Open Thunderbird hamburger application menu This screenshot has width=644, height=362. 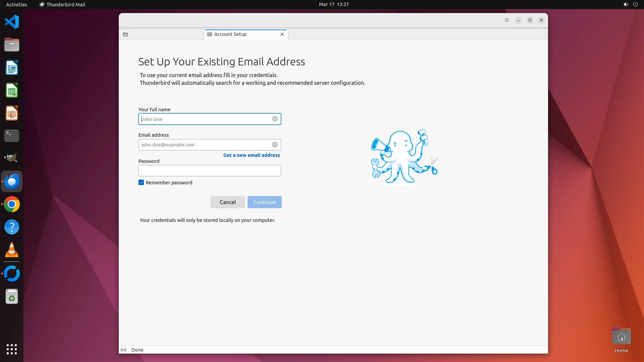(x=507, y=20)
